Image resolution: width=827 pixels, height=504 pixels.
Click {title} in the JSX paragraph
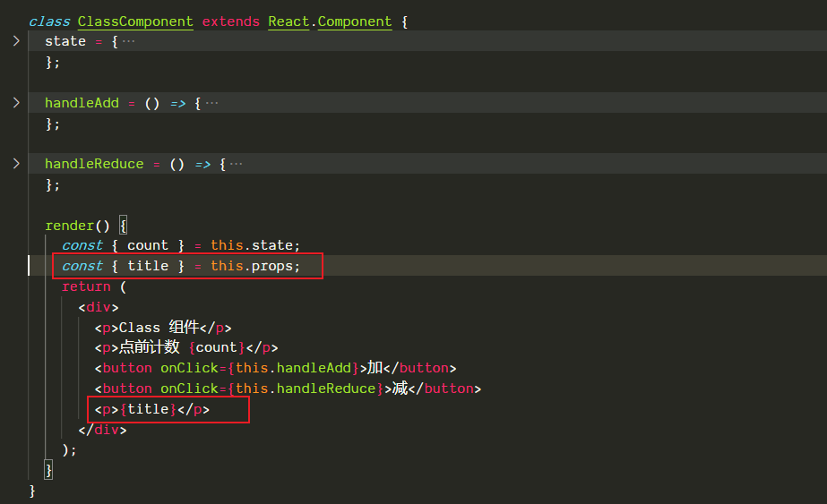(x=148, y=409)
